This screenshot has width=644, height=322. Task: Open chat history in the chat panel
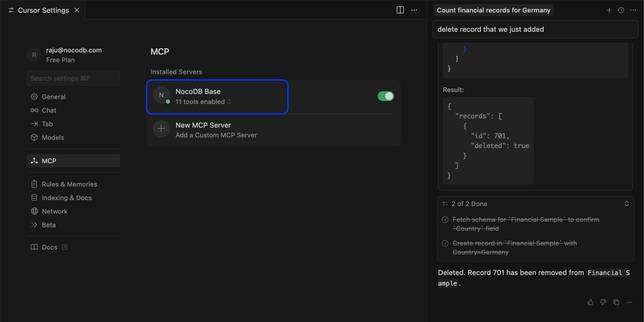coord(621,10)
